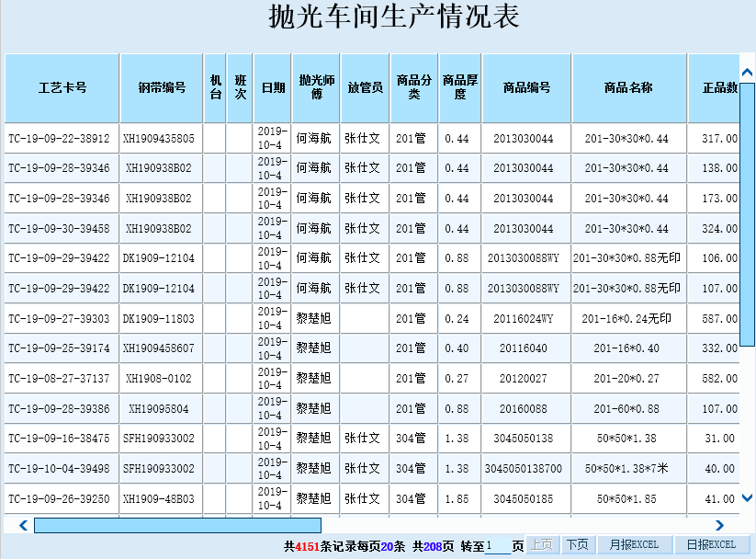Image resolution: width=756 pixels, height=559 pixels.
Task: Export monthly report via 月报EXCEL button
Action: tap(634, 544)
